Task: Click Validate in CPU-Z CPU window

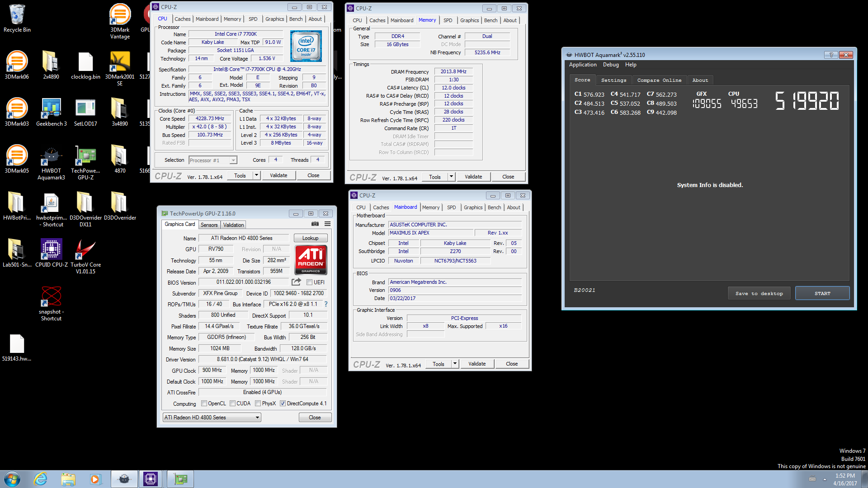Action: pos(278,175)
